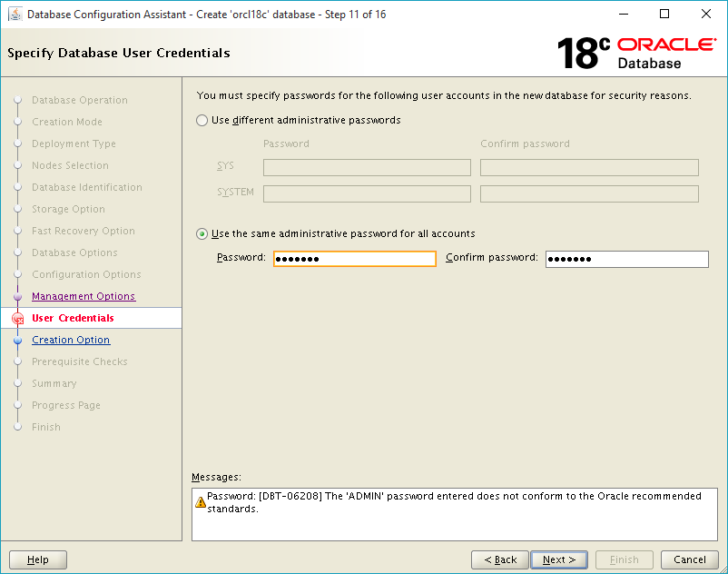
Task: Click the Next button
Action: [559, 559]
